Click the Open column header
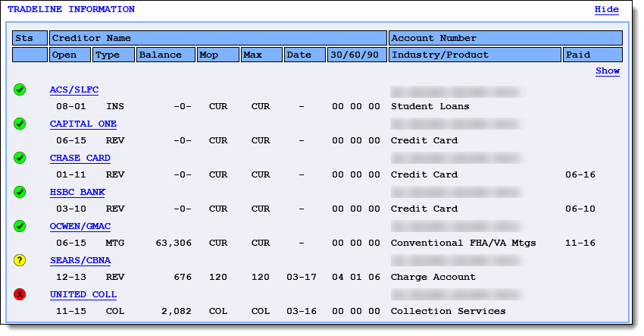 coord(70,55)
